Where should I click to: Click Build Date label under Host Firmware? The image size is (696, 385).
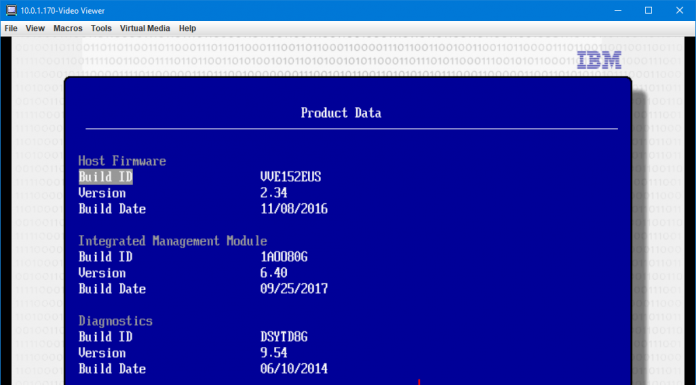pyautogui.click(x=112, y=209)
